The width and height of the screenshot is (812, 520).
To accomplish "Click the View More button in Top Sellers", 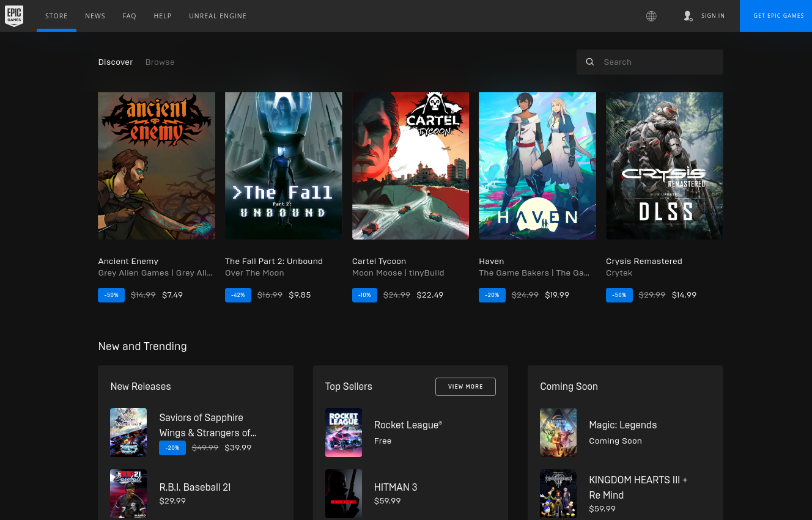I will 465,387.
